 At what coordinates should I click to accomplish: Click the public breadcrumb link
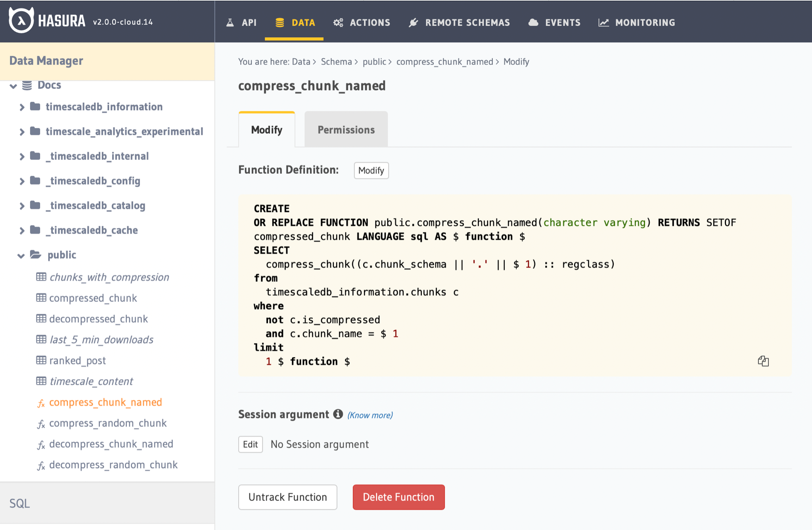pyautogui.click(x=374, y=61)
